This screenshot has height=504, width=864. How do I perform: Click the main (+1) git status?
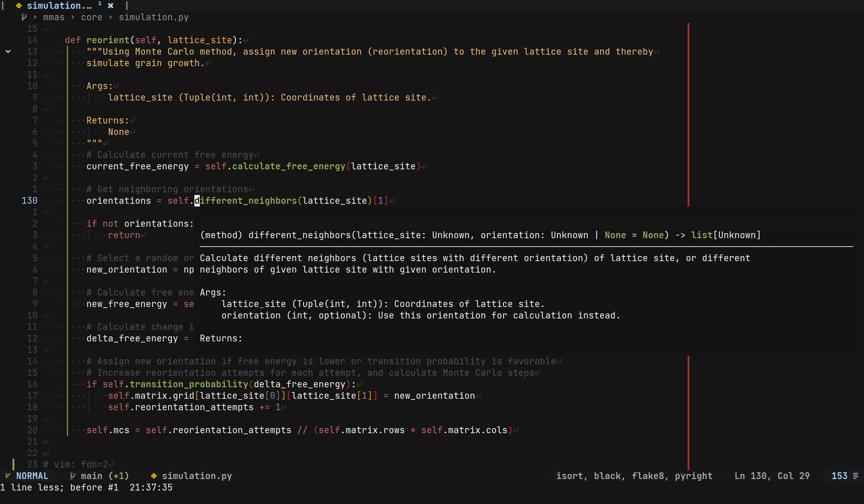[x=104, y=476]
